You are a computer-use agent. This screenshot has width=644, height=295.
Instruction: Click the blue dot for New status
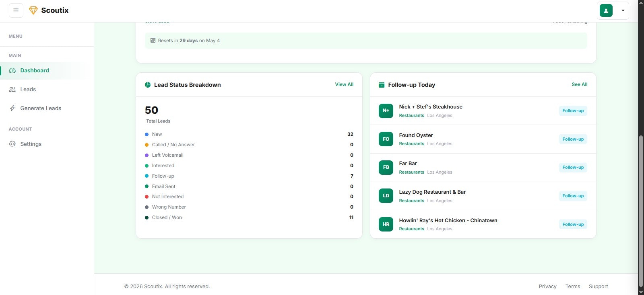[x=147, y=134]
